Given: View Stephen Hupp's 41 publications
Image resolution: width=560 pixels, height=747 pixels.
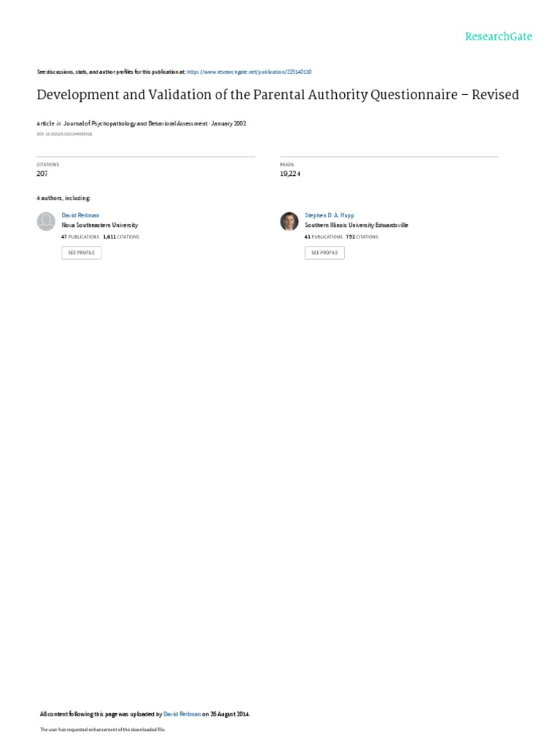Looking at the screenshot, I should (x=324, y=237).
